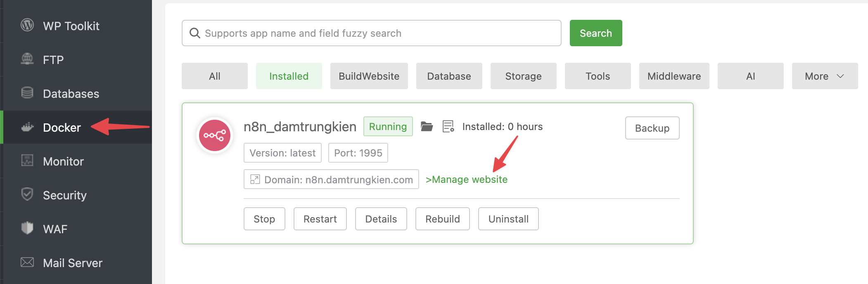Open the Mail Server menu label
Viewport: 868px width, 284px height.
coord(73,263)
